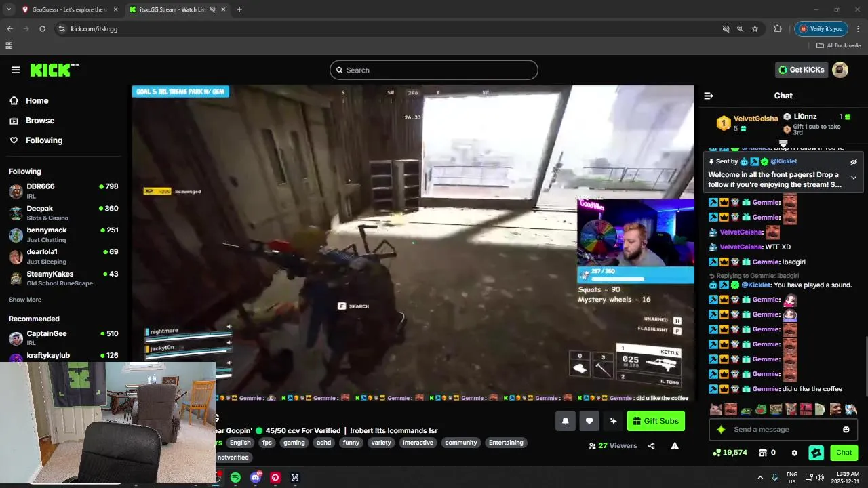This screenshot has width=868, height=488.
Task: Open the kraftykaylub recommended channel
Action: (x=64, y=355)
